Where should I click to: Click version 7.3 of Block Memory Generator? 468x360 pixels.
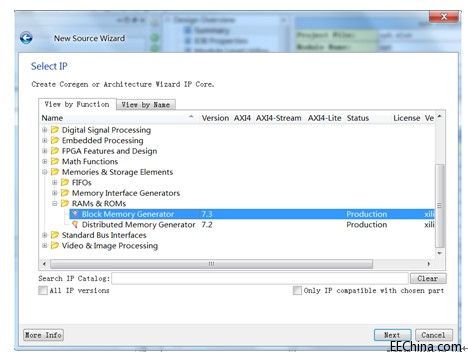pyautogui.click(x=207, y=214)
